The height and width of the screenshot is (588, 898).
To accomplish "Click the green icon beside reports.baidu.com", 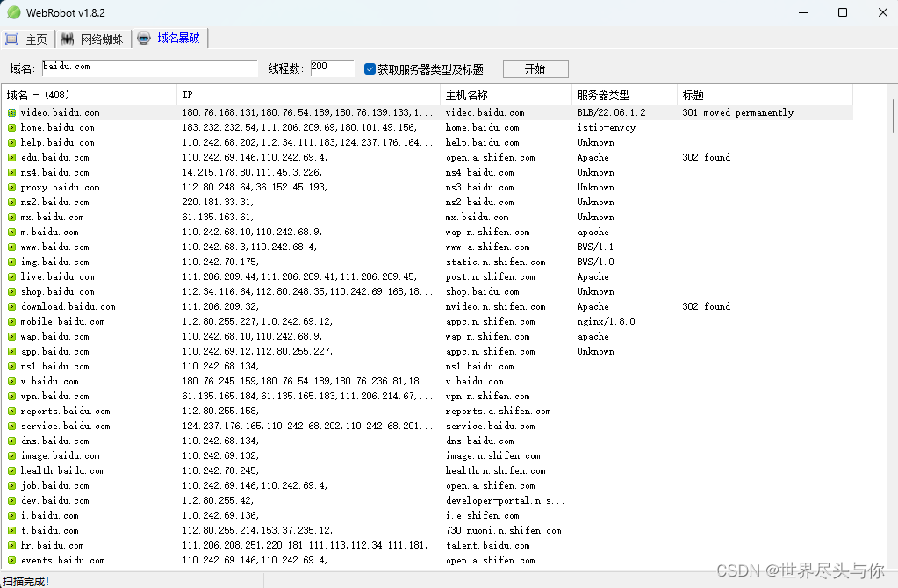I will click(x=11, y=411).
